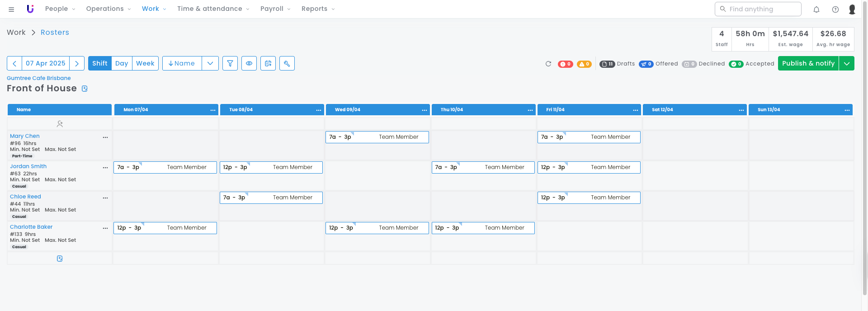Image resolution: width=868 pixels, height=311 pixels.
Task: Expand the Name sort dropdown arrow
Action: (x=210, y=63)
